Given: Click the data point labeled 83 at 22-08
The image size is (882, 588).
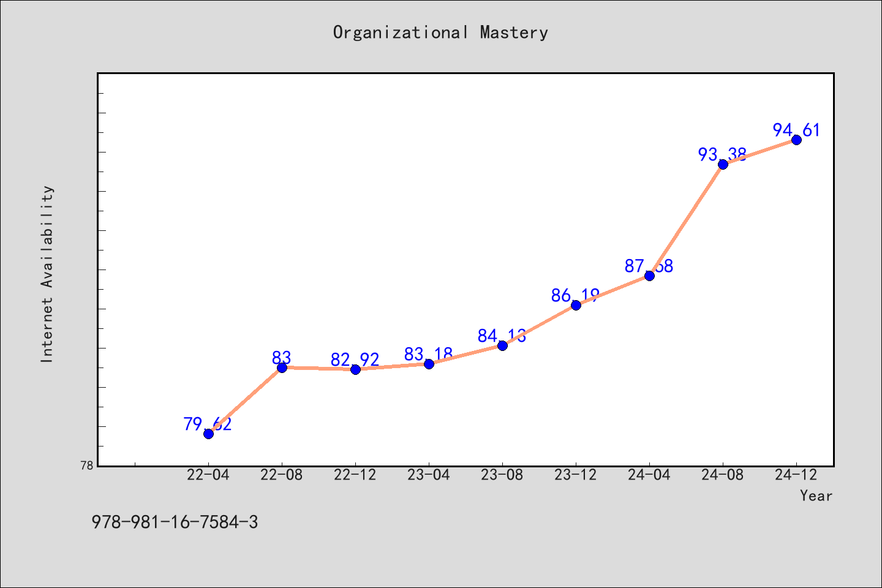Looking at the screenshot, I should 282,367.
